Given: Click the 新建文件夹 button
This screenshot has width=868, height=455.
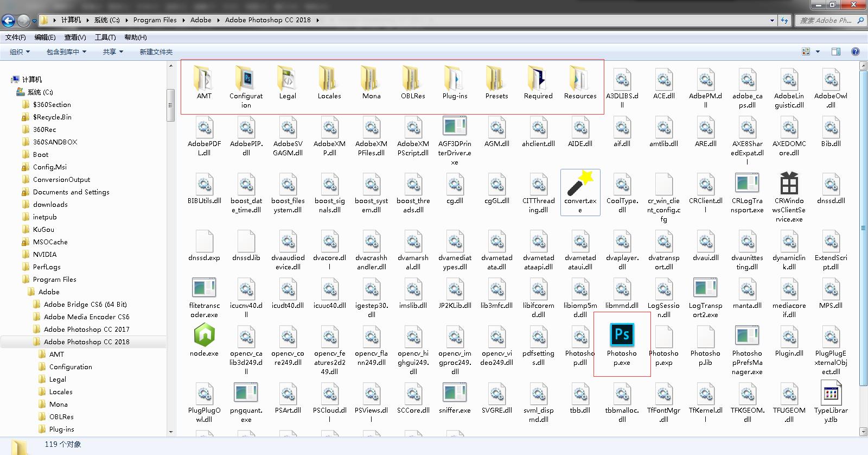Looking at the screenshot, I should [x=156, y=52].
